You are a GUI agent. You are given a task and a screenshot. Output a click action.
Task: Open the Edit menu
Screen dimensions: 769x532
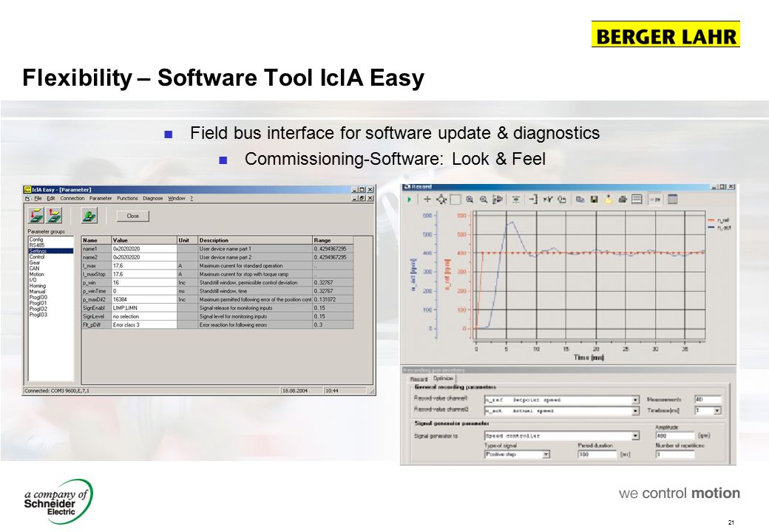tap(50, 199)
